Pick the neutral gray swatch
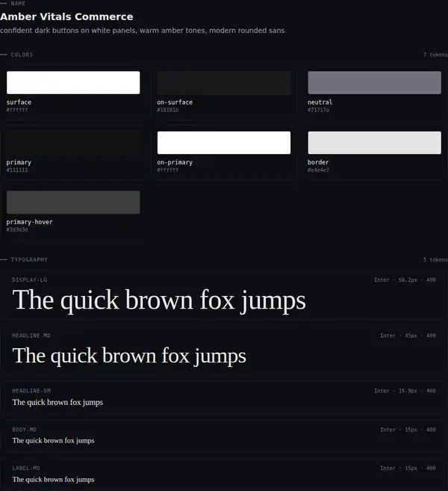The height and width of the screenshot is (491, 448). (375, 82)
